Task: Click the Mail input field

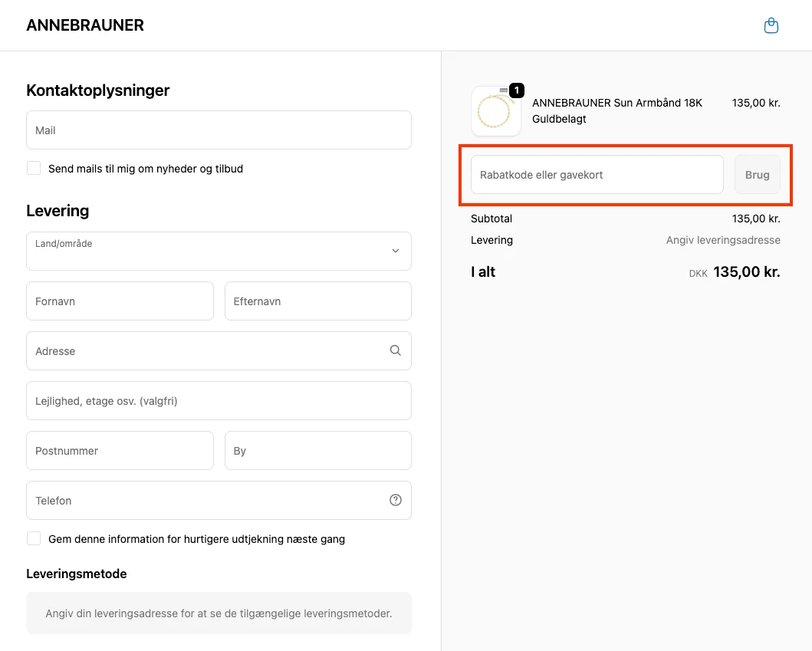Action: point(219,130)
